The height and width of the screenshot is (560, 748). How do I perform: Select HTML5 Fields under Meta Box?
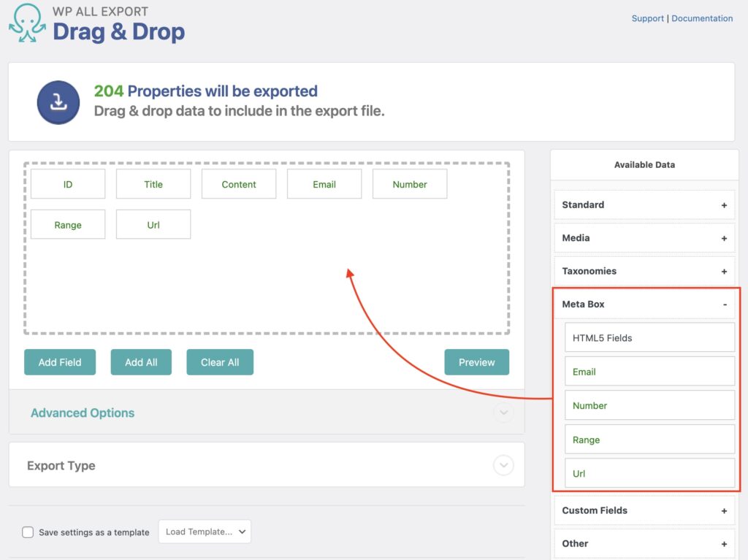tap(649, 337)
